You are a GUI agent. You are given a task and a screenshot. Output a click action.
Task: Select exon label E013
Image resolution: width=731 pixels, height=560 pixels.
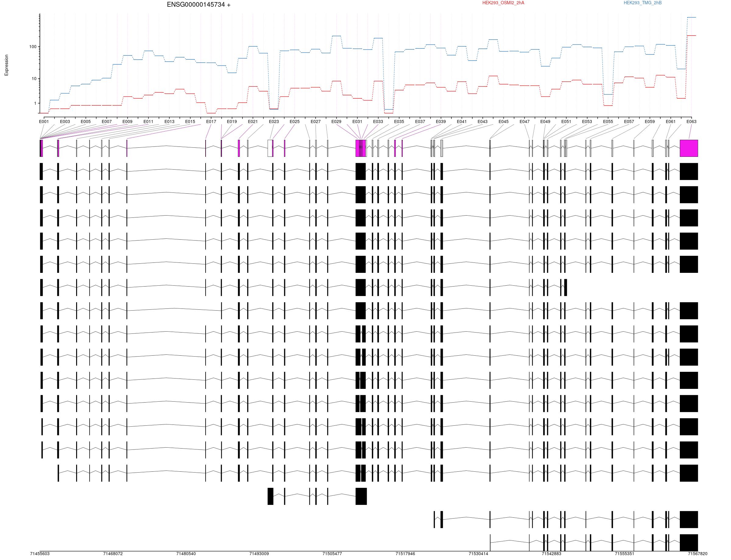tap(169, 122)
